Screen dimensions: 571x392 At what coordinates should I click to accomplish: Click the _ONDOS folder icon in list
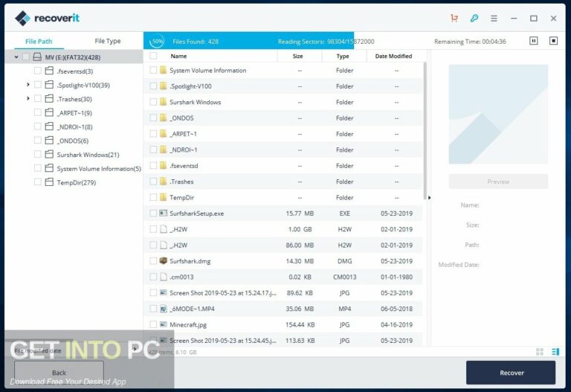(x=163, y=118)
